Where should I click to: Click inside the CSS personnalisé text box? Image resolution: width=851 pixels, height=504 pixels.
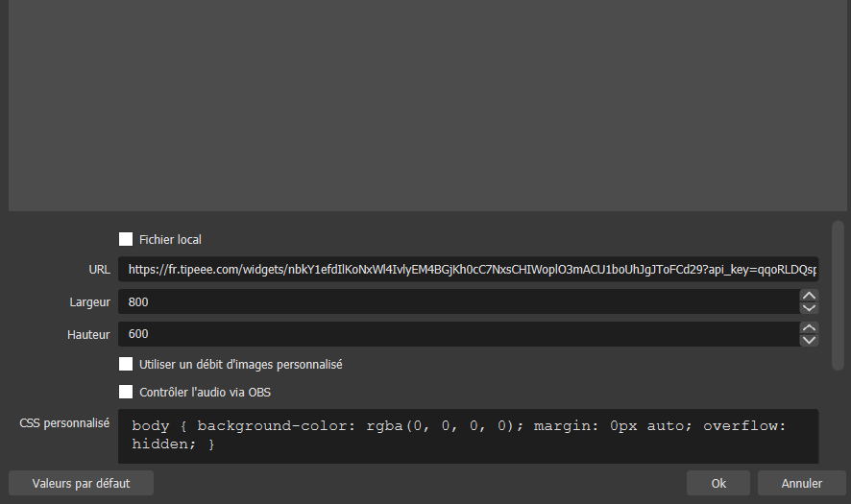[467, 436]
